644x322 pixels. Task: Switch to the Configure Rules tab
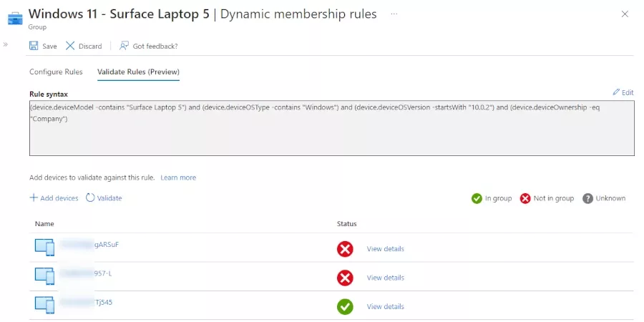pos(56,72)
